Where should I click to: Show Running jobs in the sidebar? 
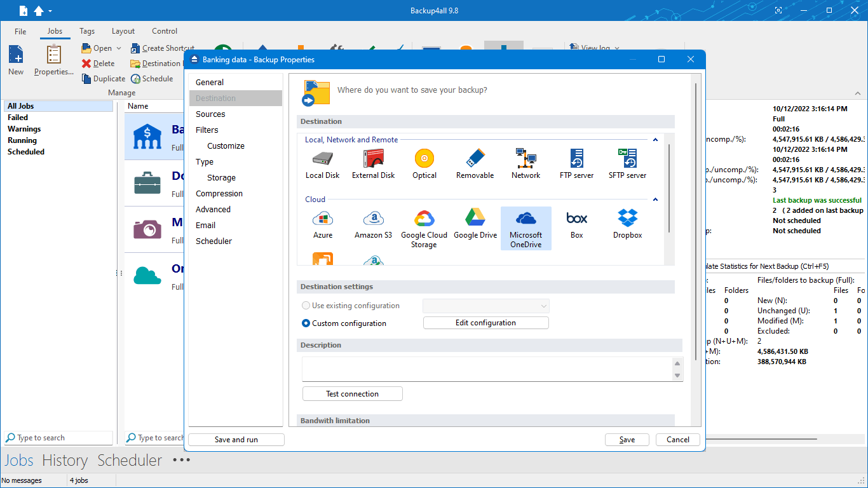[22, 140]
